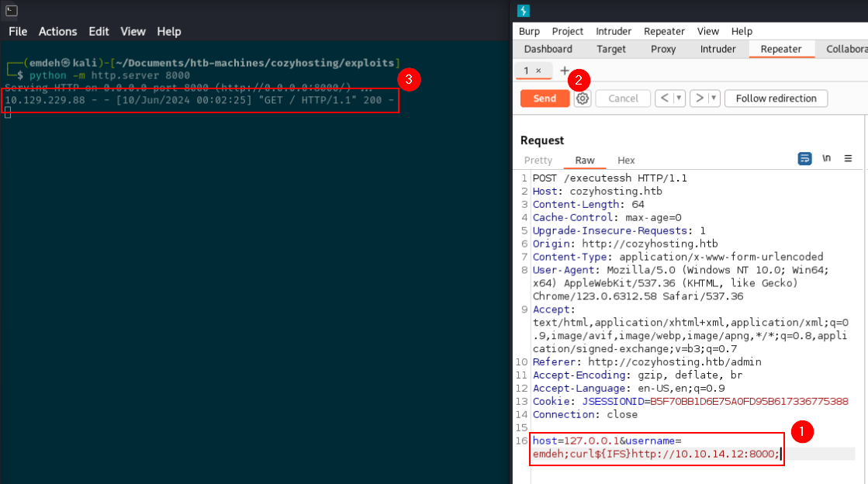Click the python http.server command in terminal
This screenshot has height=484, width=868.
click(x=109, y=75)
